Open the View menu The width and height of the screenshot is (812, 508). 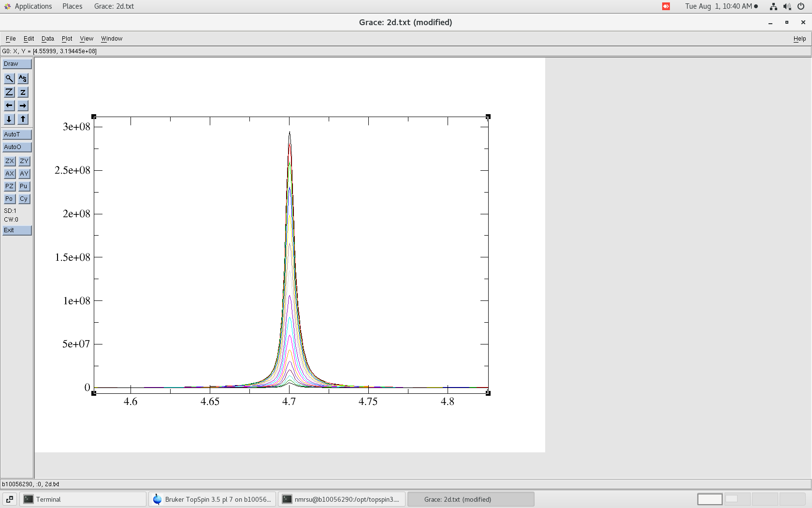[x=87, y=39]
